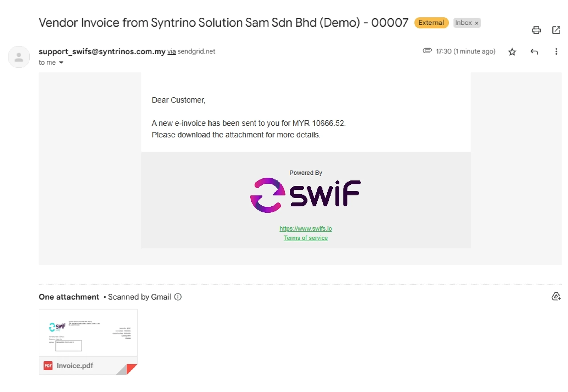The width and height of the screenshot is (568, 392).
Task: Open the https://www.swifs.io link
Action: (305, 229)
